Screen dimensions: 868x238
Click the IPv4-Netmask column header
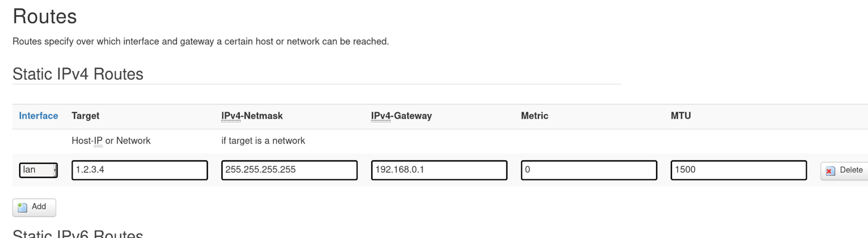(252, 116)
